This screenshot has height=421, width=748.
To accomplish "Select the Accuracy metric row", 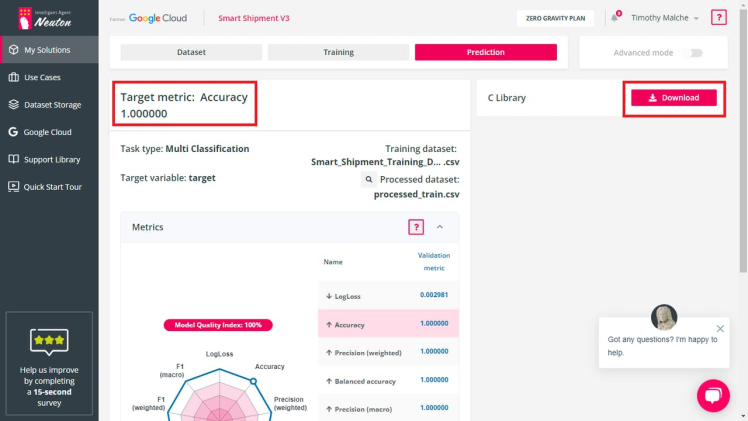I will coord(388,324).
